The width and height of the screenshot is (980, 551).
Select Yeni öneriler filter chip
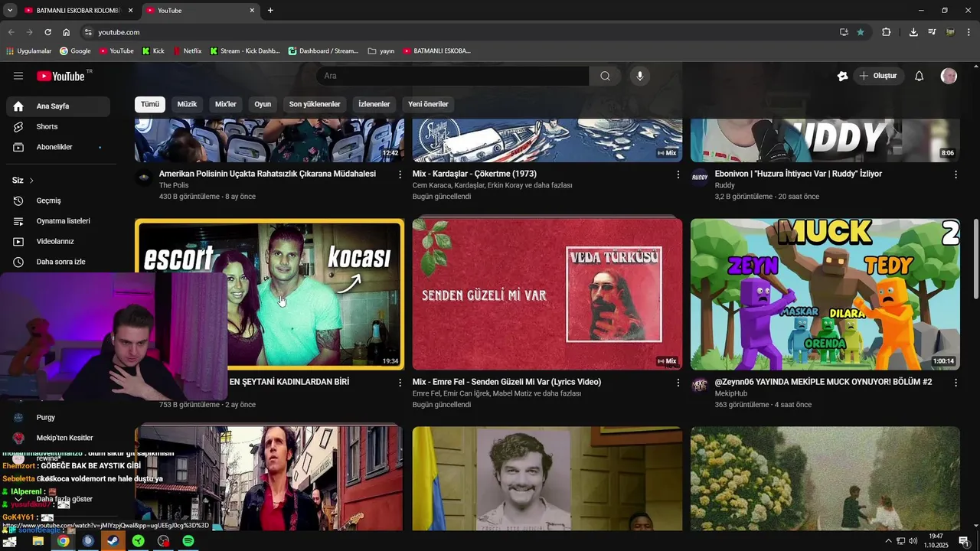(x=428, y=104)
